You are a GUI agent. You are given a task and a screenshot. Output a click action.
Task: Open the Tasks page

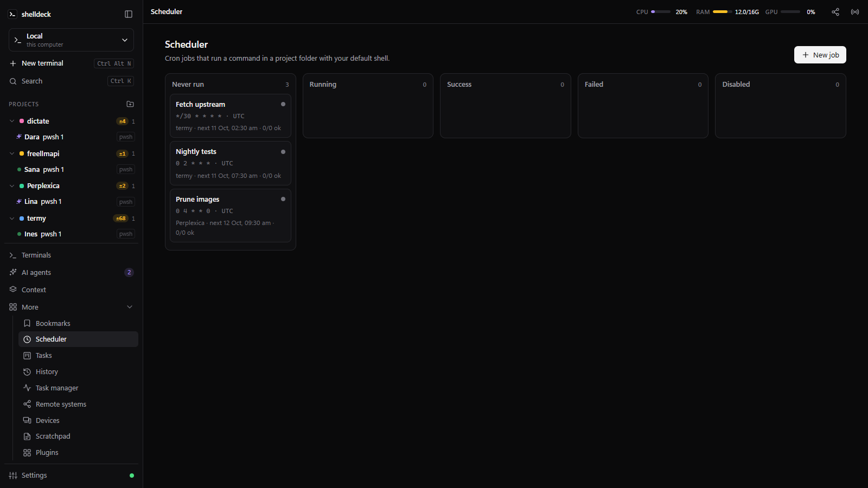click(78, 356)
